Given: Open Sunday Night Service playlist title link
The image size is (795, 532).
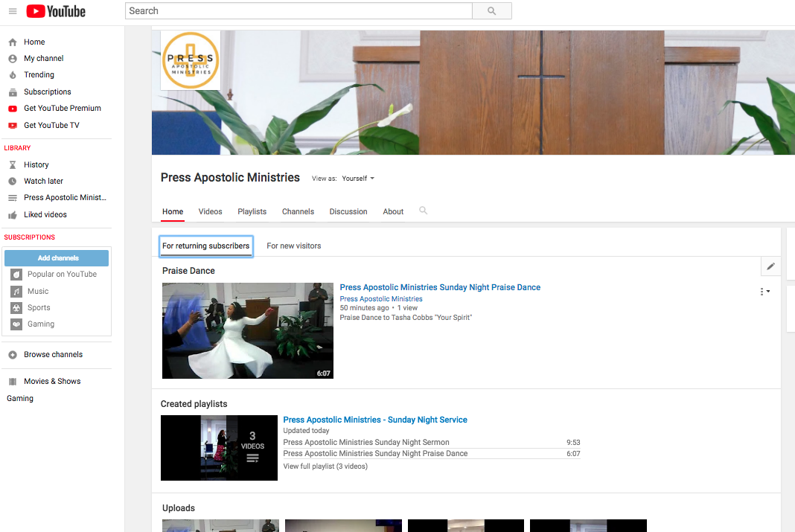Looking at the screenshot, I should pos(375,420).
